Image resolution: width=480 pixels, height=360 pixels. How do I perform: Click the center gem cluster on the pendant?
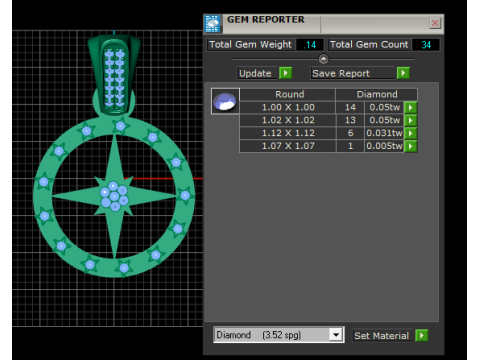tap(114, 196)
